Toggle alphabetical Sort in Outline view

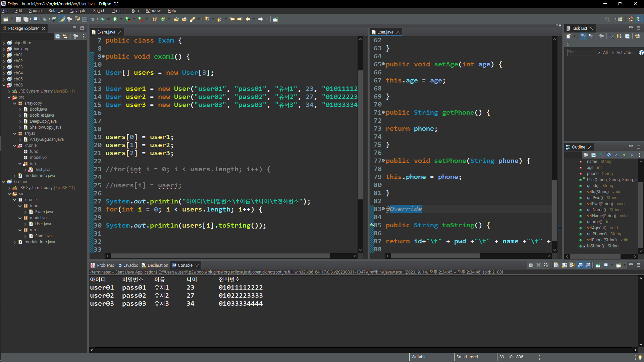point(601,155)
